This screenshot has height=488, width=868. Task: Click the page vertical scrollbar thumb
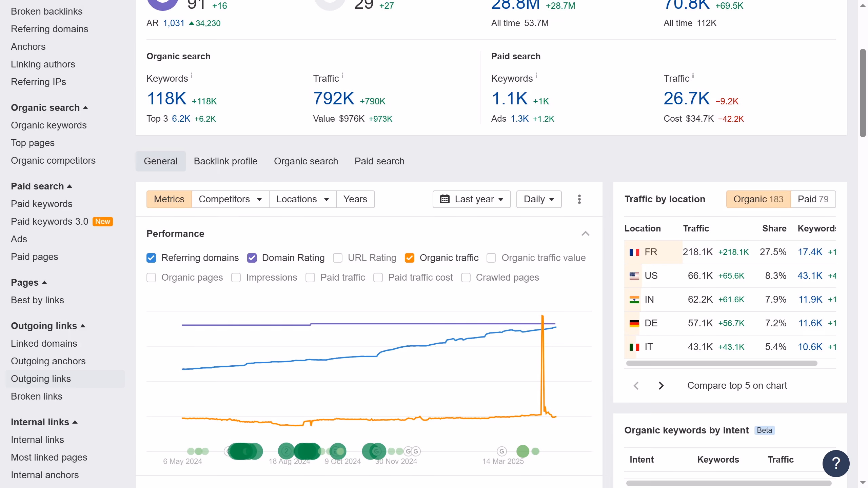[863, 93]
